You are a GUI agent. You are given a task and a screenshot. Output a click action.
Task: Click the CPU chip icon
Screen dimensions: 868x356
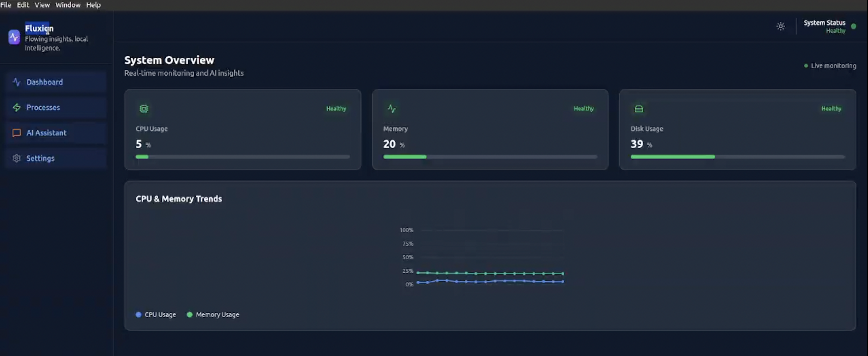(144, 109)
